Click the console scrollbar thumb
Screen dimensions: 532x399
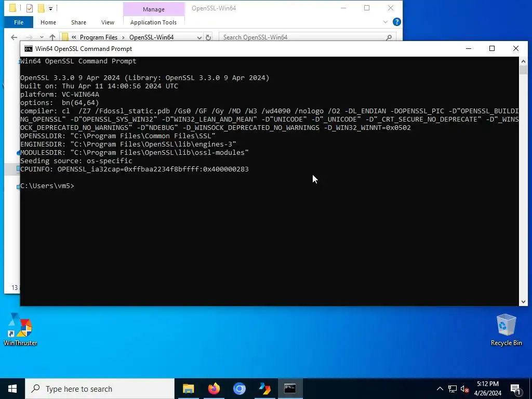click(x=523, y=70)
